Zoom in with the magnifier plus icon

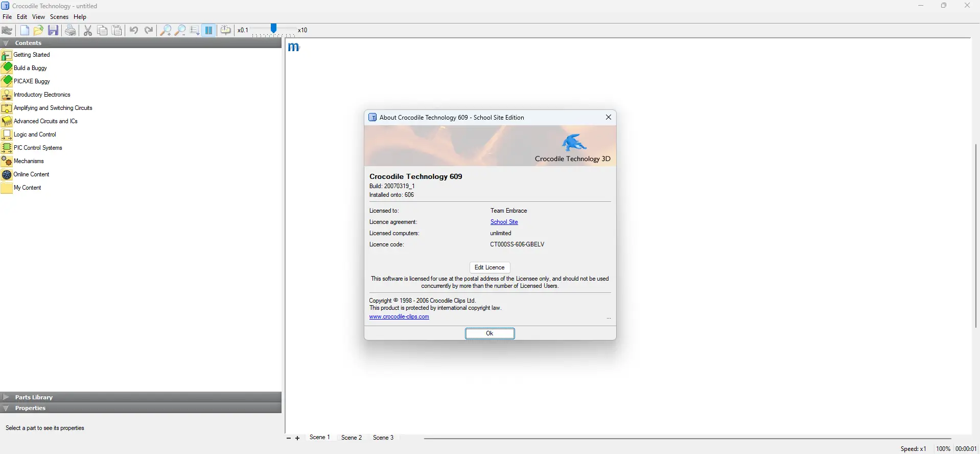pos(166,30)
